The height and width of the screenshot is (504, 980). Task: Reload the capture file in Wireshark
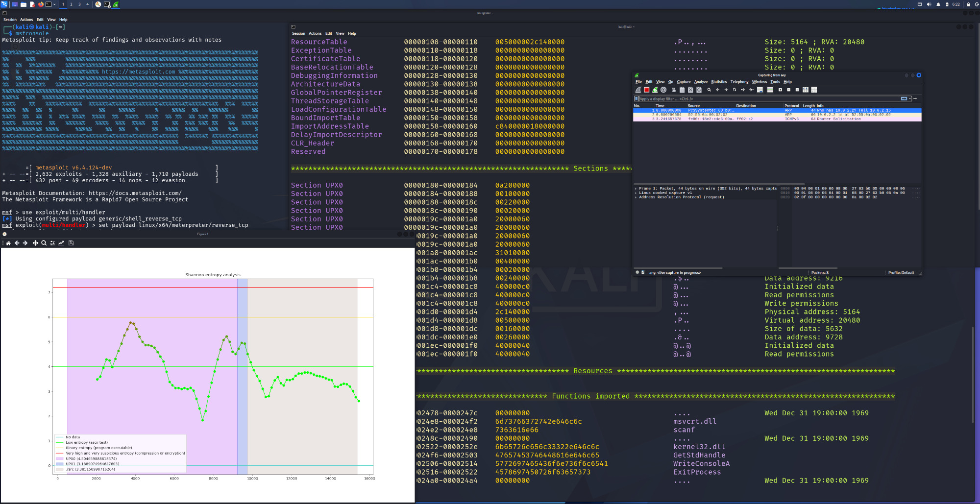pos(699,90)
